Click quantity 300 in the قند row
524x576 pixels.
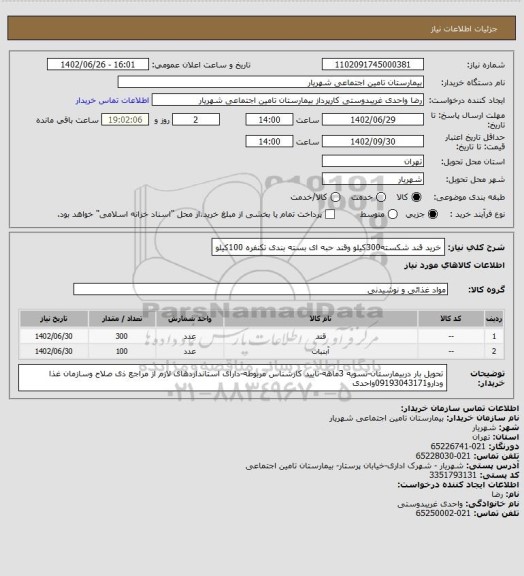click(x=122, y=336)
